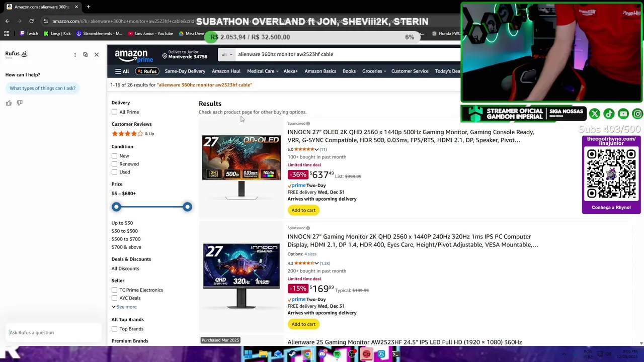This screenshot has width=644, height=362.
Task: Open the terminal from the taskbar
Action: point(396,354)
